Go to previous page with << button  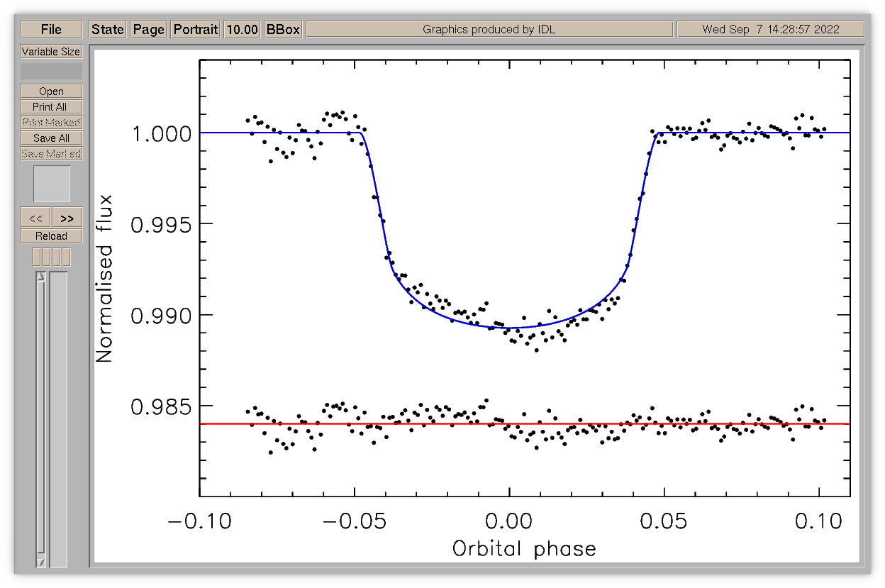pyautogui.click(x=35, y=218)
